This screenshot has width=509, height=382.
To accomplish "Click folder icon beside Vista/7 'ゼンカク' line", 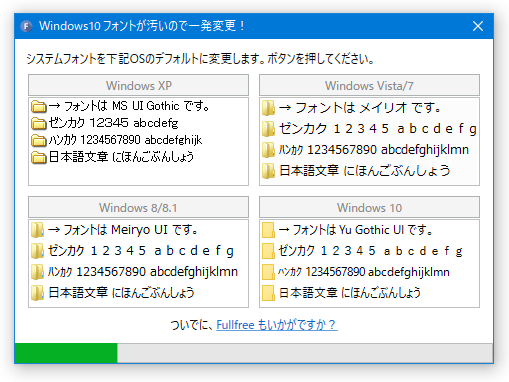I will pos(268,129).
